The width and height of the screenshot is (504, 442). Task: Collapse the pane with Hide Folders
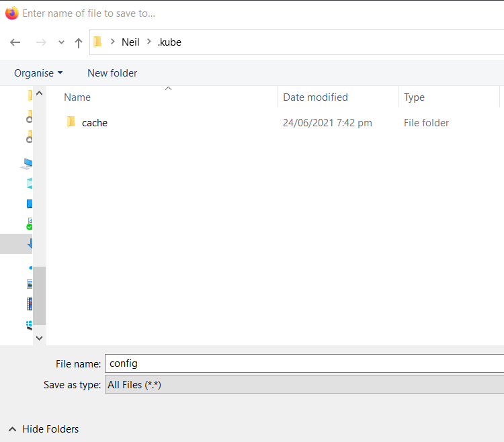tap(44, 429)
